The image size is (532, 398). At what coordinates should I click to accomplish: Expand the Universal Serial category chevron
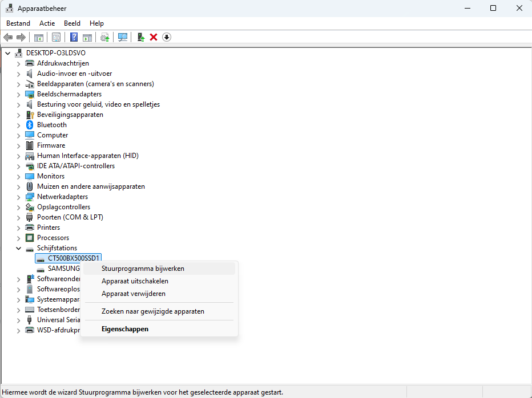pyautogui.click(x=19, y=320)
